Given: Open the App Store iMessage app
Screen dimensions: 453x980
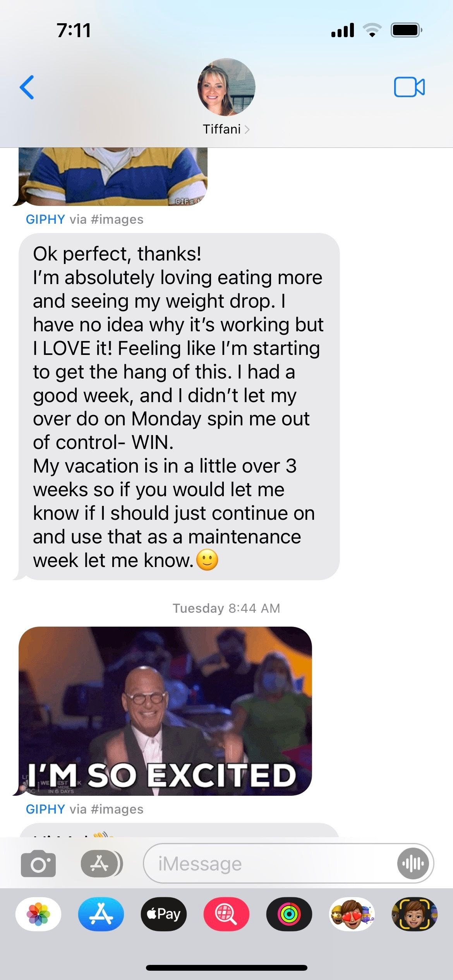Looking at the screenshot, I should [x=101, y=914].
